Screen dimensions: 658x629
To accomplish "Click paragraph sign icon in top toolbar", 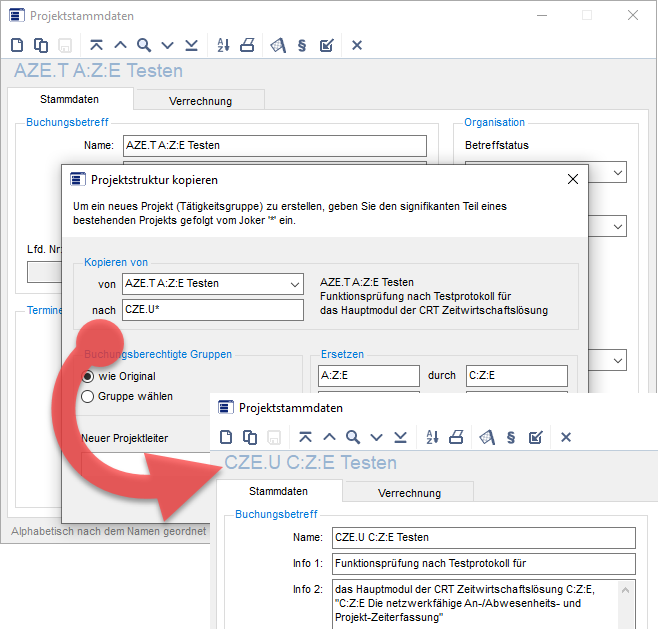I will pos(302,45).
